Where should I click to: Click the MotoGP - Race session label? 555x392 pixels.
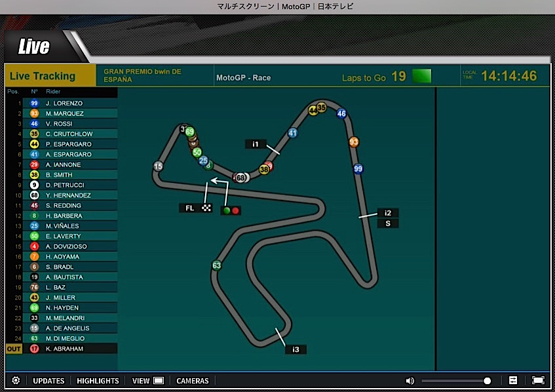[244, 77]
